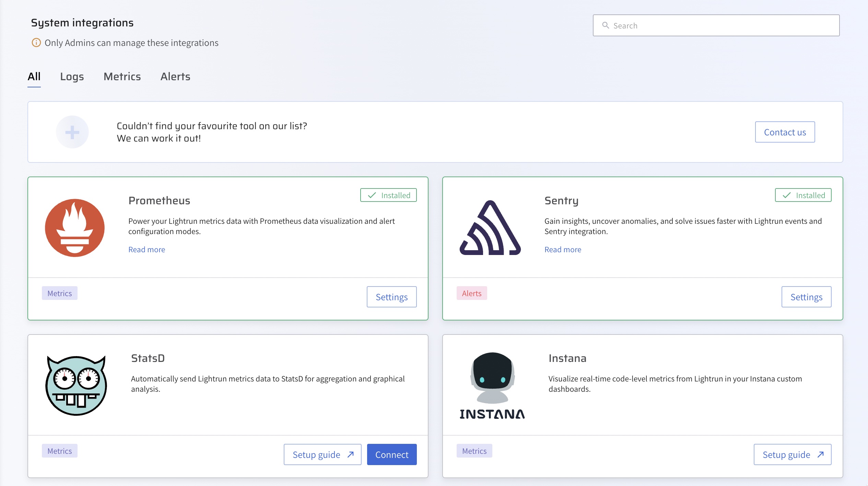Open the Alerts tab

coord(175,76)
